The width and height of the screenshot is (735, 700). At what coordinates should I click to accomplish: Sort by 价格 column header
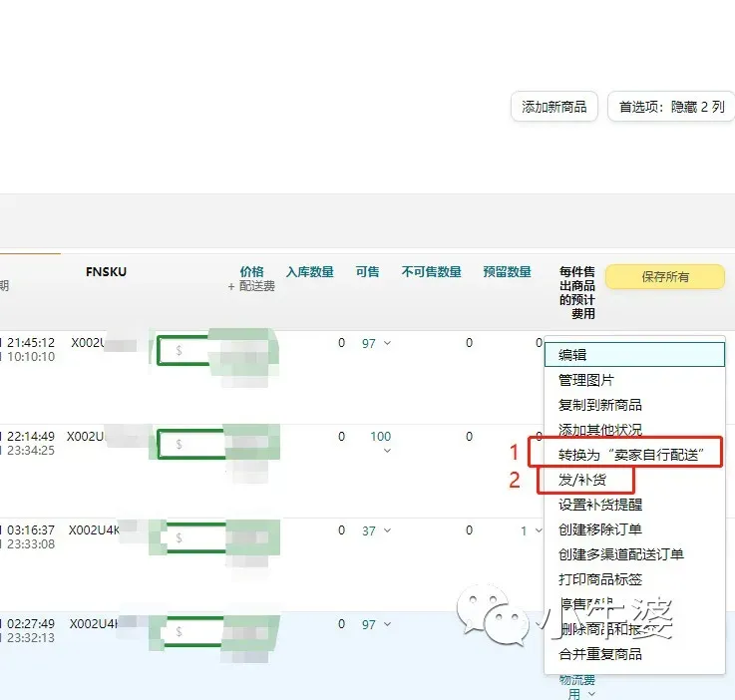251,272
